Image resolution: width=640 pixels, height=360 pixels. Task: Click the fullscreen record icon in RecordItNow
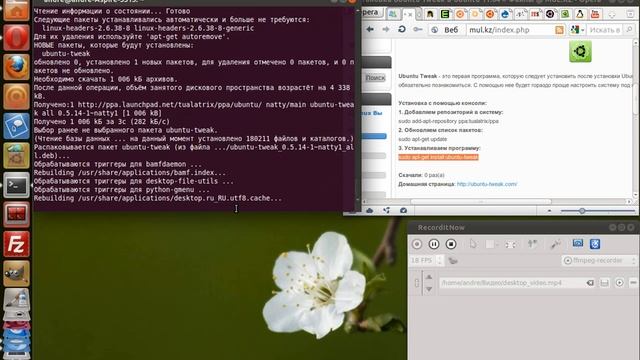pos(510,244)
